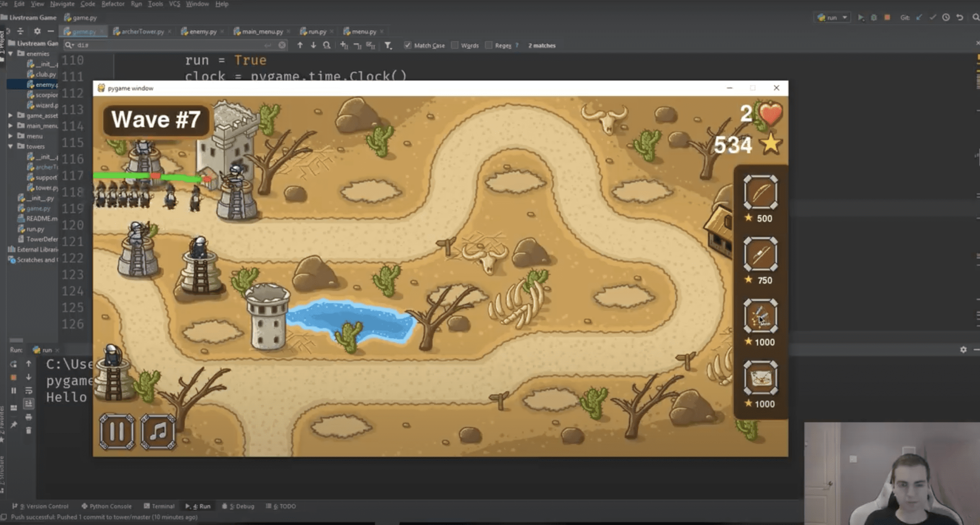Hide the project panel with minus icon
Screen dimensions: 980x525
coord(51,31)
